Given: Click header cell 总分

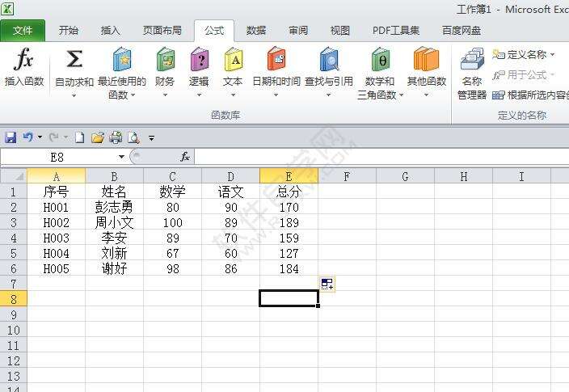Looking at the screenshot, I should (289, 192).
